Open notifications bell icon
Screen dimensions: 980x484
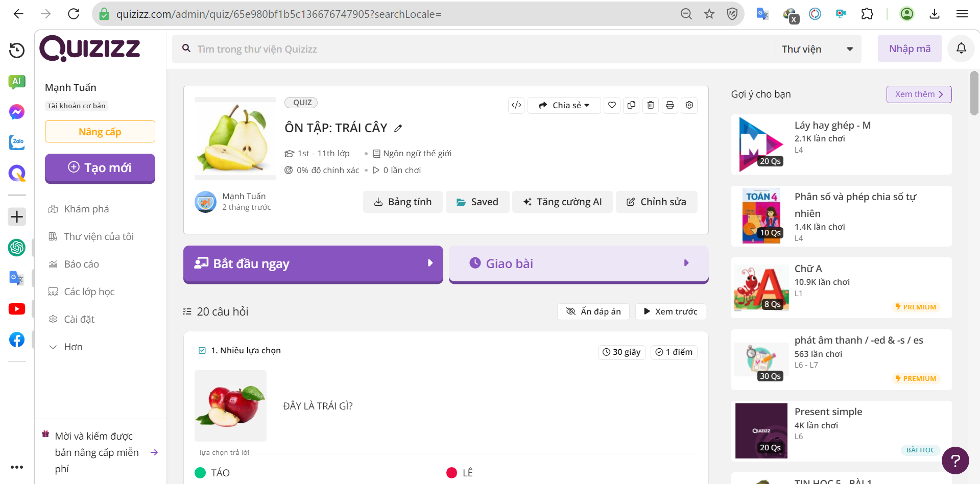(961, 49)
